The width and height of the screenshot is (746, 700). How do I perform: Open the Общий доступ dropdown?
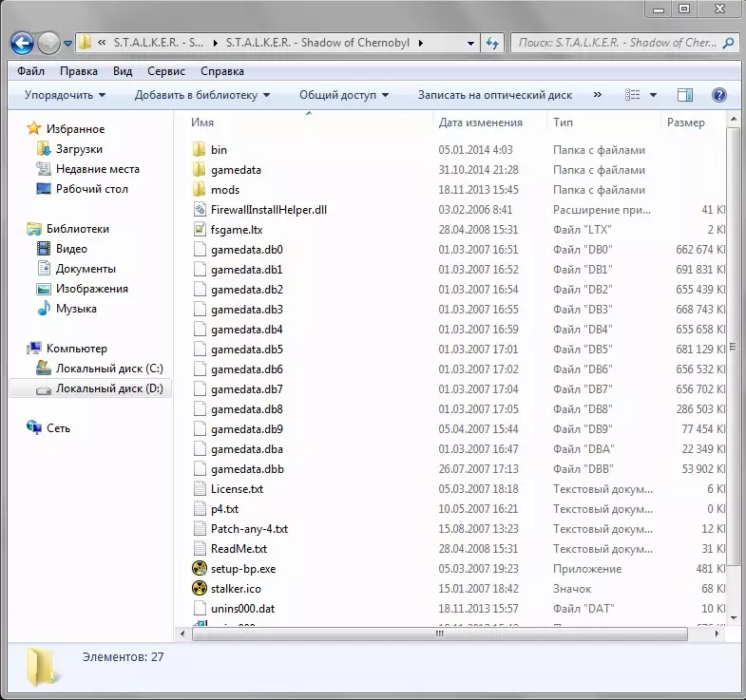(344, 95)
